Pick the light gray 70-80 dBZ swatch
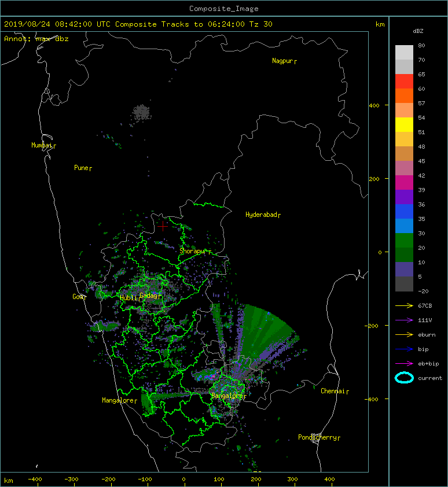 pos(404,52)
